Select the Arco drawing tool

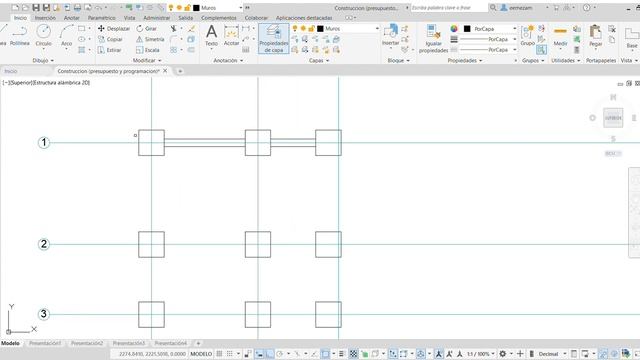tap(66, 36)
